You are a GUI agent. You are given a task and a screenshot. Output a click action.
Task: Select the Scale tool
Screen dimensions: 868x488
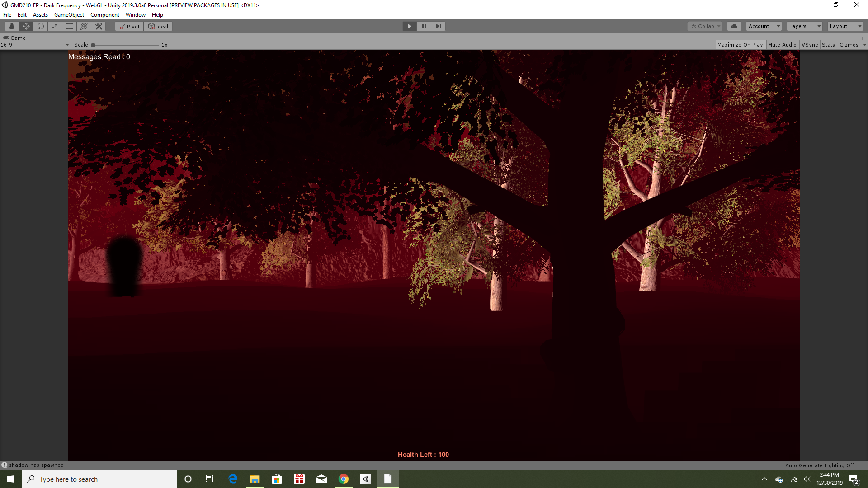tap(55, 26)
